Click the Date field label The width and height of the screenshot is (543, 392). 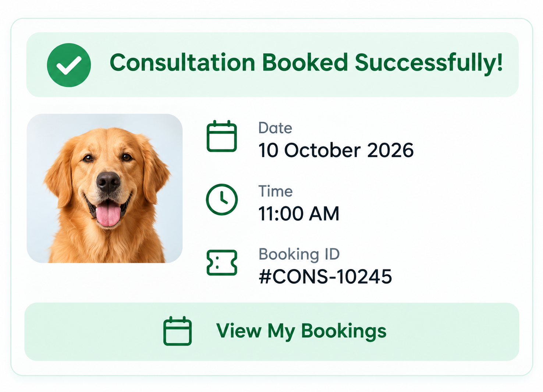point(275,128)
